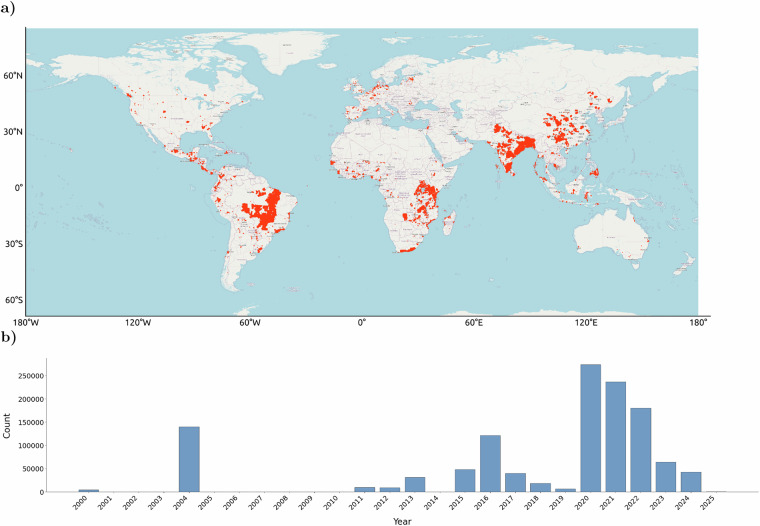Click the large red region in Brazil
The height and width of the screenshot is (526, 760).
click(265, 209)
